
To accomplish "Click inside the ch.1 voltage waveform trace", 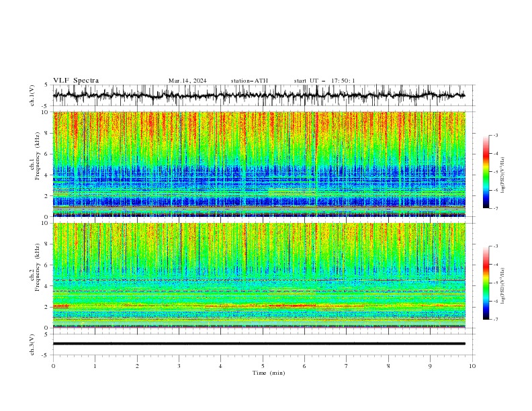I will pyautogui.click(x=259, y=95).
